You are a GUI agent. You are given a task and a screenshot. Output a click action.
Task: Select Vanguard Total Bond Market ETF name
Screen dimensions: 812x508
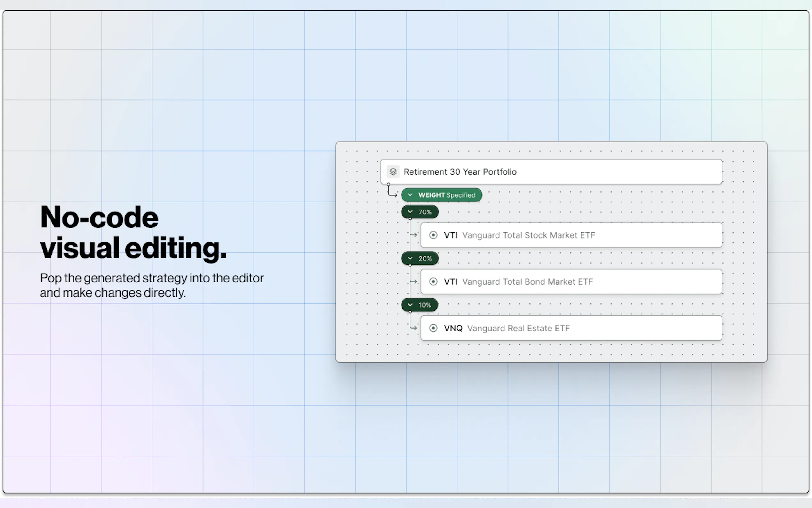tap(527, 282)
